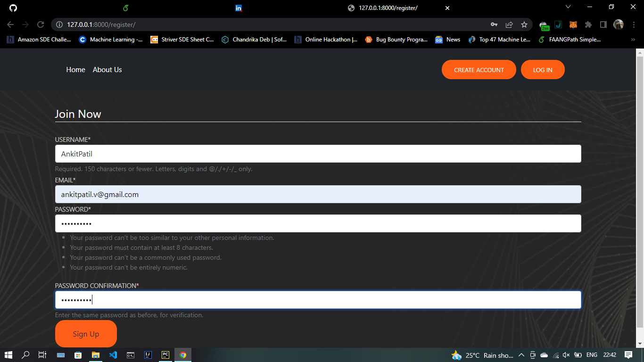Open the GitHub page via its top-left icon
Viewport: 644px width, 362px height.
tap(13, 8)
